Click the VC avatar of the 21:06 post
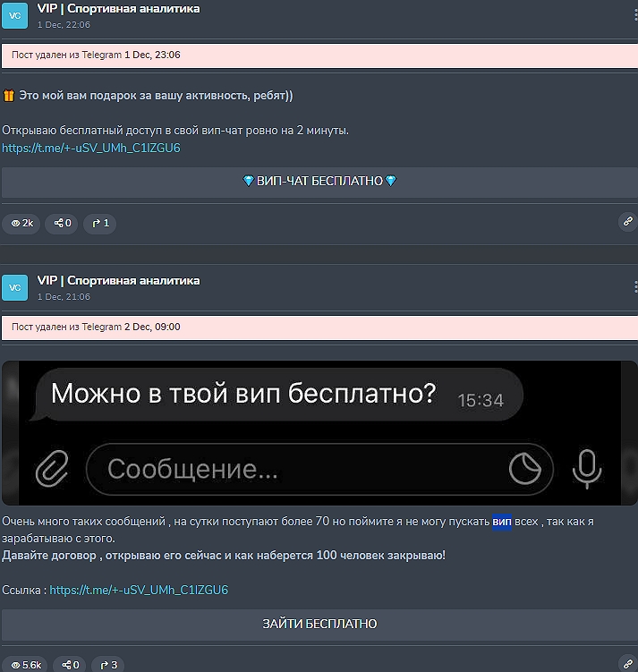The height and width of the screenshot is (672, 638). point(15,287)
